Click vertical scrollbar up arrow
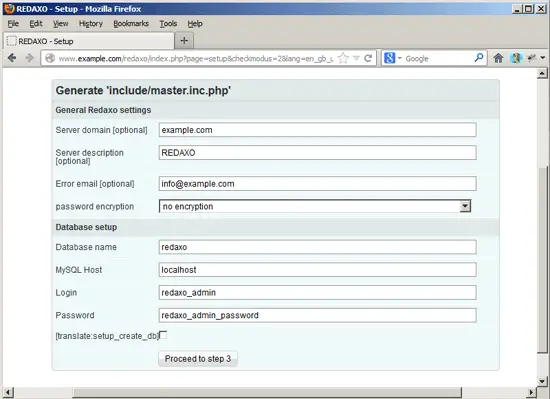550x399 pixels. (x=542, y=73)
